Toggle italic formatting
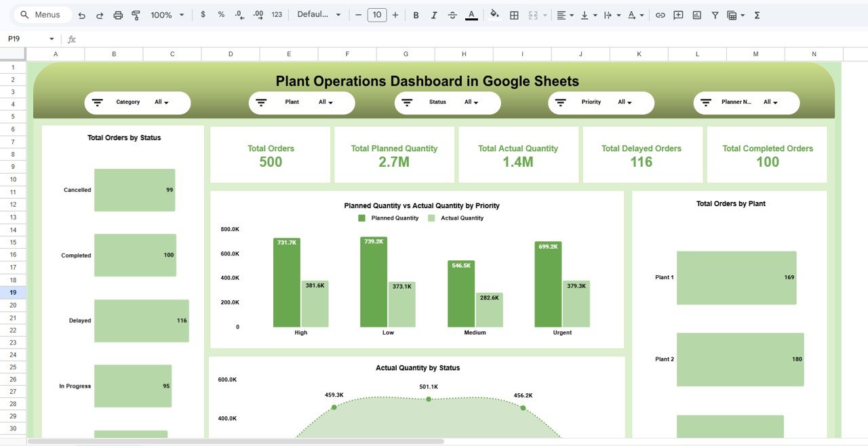This screenshot has width=868, height=446. pyautogui.click(x=434, y=14)
